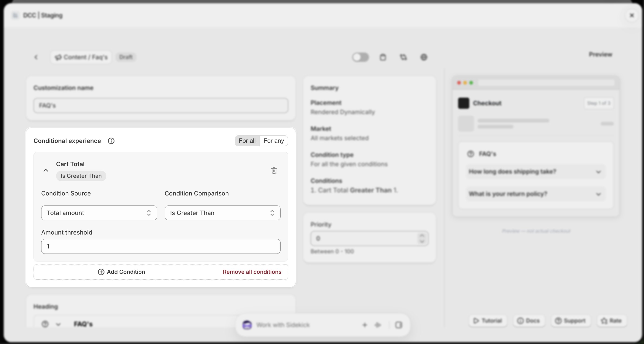Viewport: 644px width, 344px height.
Task: Collapse the Cart Total condition chevron
Action: pos(46,170)
